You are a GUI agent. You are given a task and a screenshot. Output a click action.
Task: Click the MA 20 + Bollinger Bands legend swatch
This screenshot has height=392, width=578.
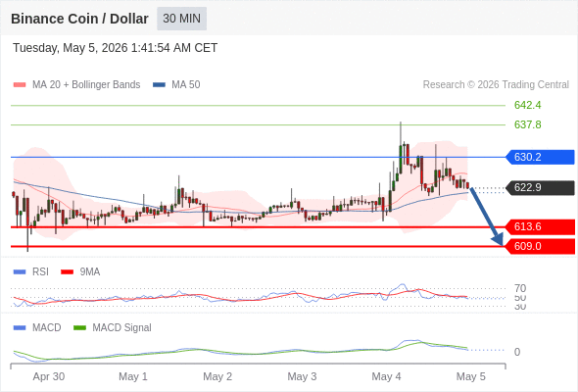[20, 85]
